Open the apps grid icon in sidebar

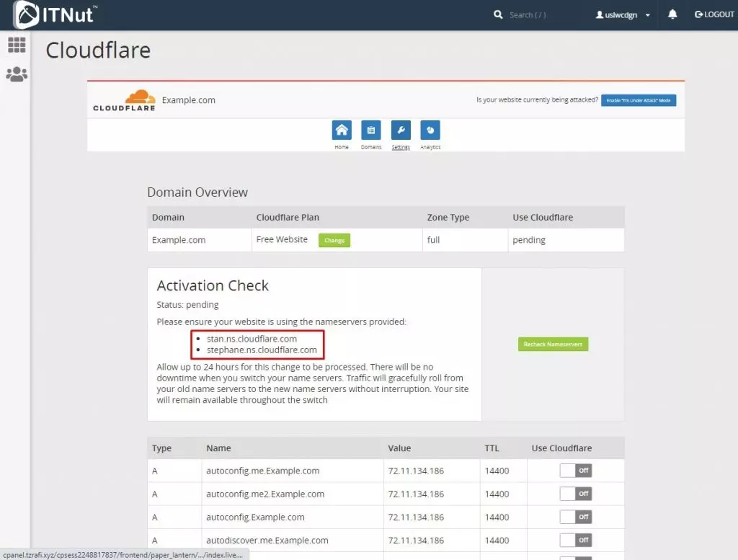point(17,45)
